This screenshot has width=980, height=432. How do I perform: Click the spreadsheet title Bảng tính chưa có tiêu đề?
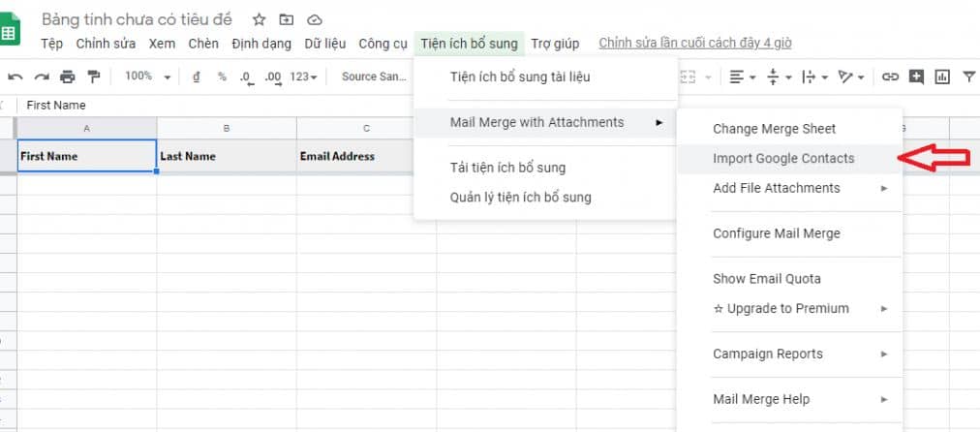pos(137,19)
